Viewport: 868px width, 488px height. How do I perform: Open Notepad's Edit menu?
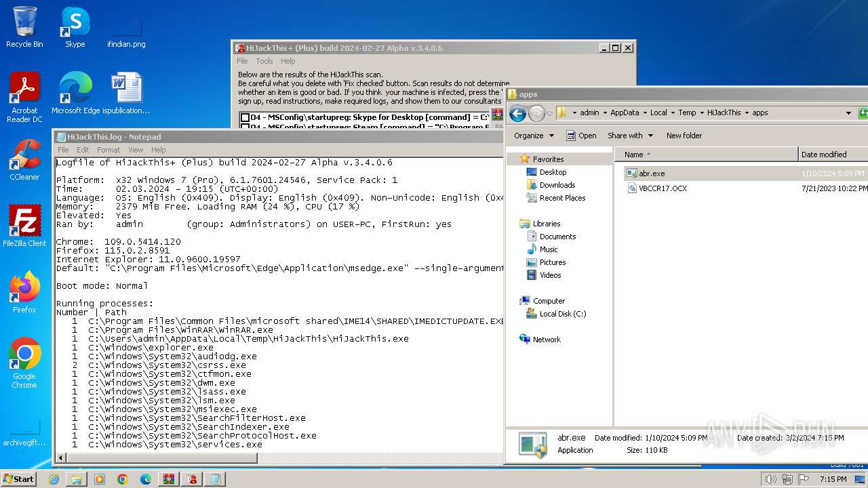click(x=83, y=150)
